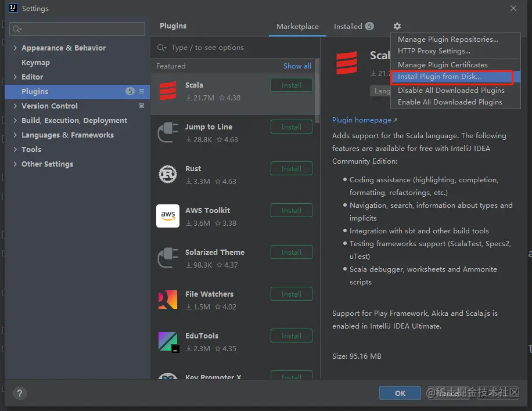Click the Solarized Theme plug icon

pos(168,258)
